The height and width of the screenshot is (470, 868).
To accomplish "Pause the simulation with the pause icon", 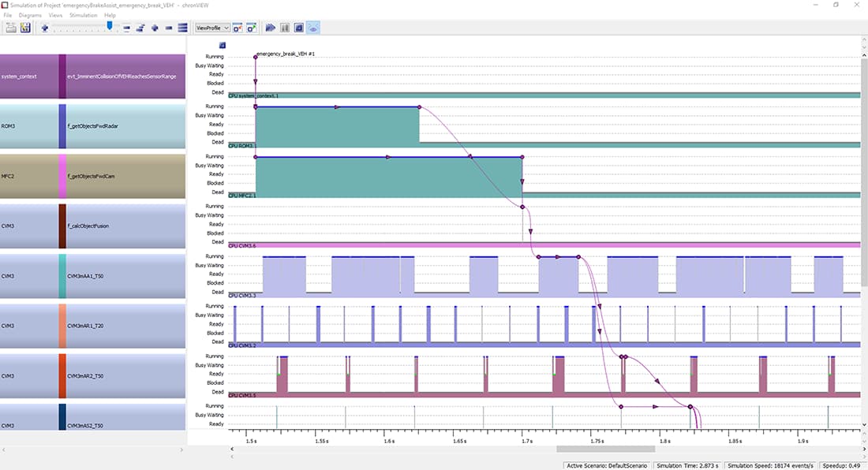I will (x=285, y=28).
